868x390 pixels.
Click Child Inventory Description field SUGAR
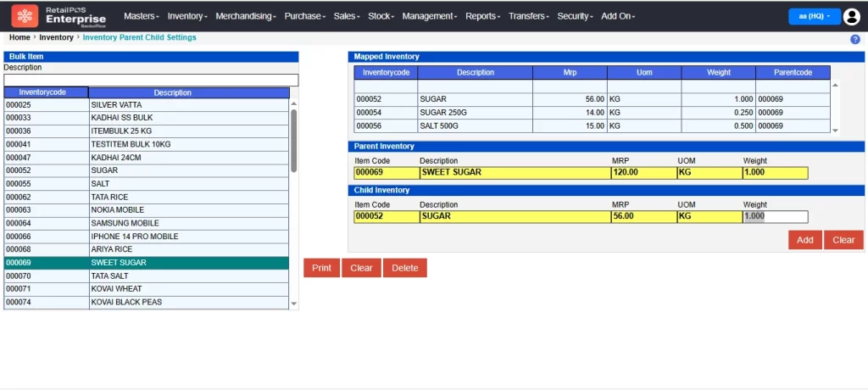(x=515, y=216)
